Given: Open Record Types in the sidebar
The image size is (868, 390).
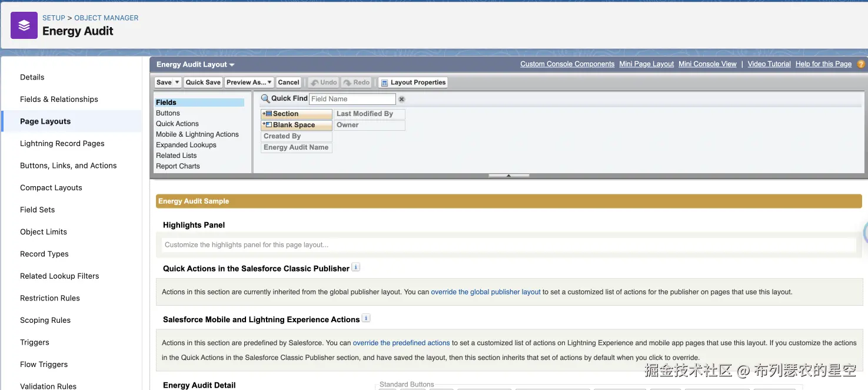Looking at the screenshot, I should click(x=44, y=254).
